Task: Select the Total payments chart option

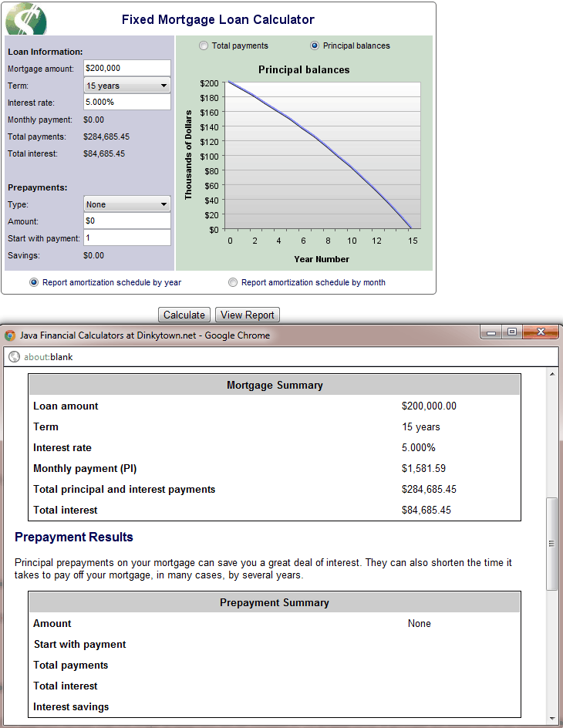Action: coord(204,45)
